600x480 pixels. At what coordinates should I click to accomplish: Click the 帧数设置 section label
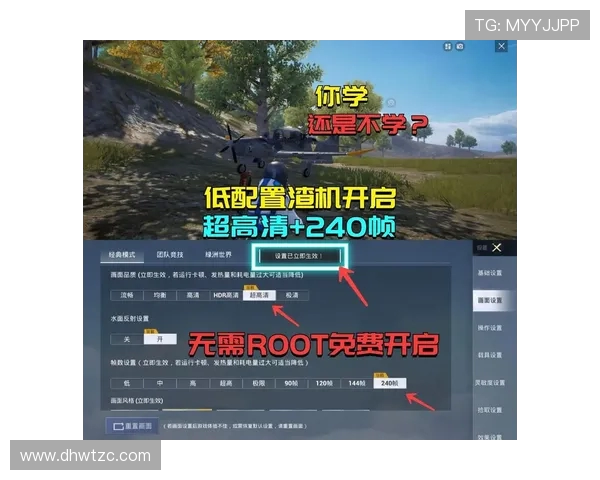[209, 362]
